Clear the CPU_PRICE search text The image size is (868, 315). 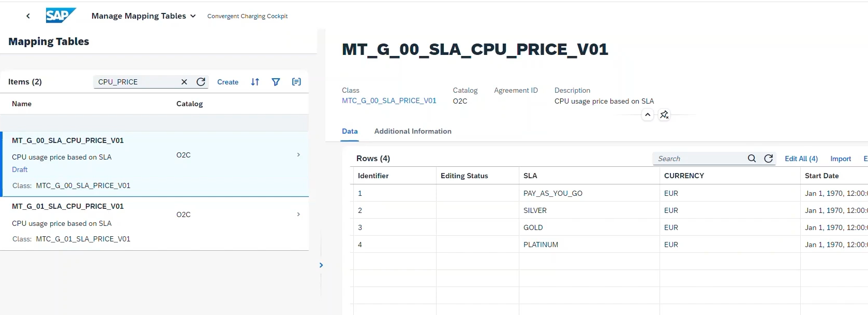(184, 82)
